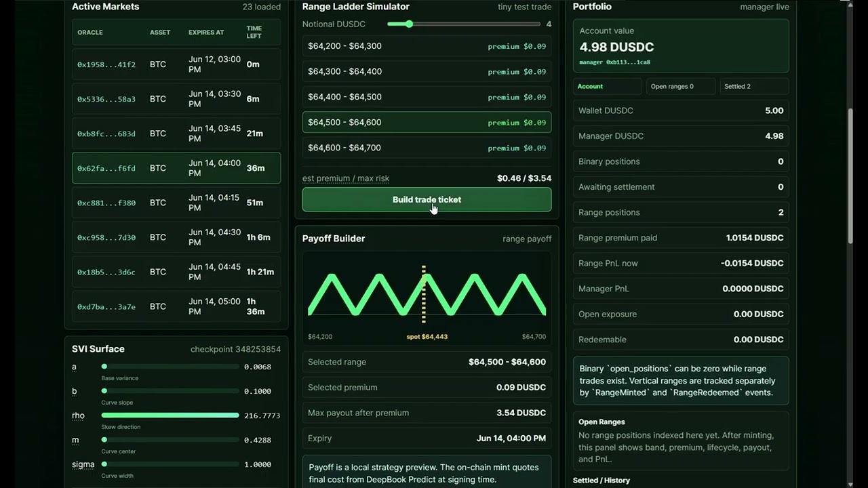Choose the $64,400 - $64,500 range row
The height and width of the screenshot is (488, 868).
427,97
